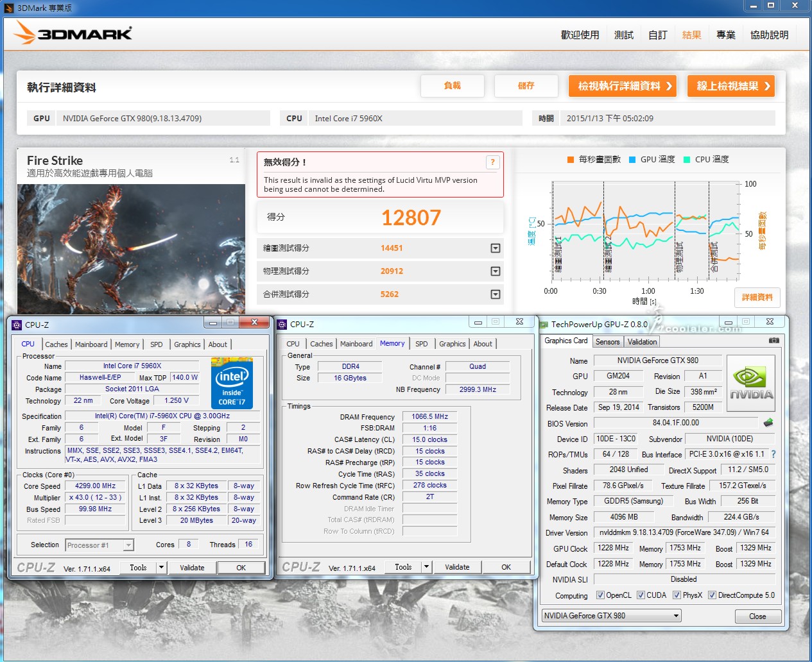Click the GPU-Z Name field NVIDIA GeForce GTX 980
Image resolution: width=812 pixels, height=662 pixels.
click(658, 361)
